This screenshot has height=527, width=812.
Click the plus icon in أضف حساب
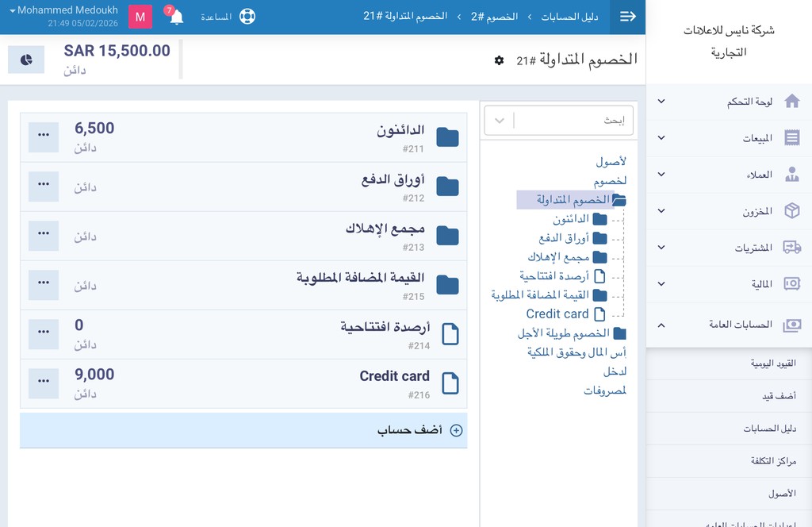click(456, 431)
